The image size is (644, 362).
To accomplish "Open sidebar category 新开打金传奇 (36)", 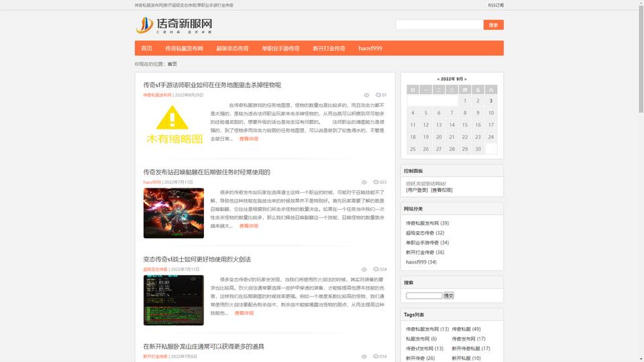I will point(425,253).
